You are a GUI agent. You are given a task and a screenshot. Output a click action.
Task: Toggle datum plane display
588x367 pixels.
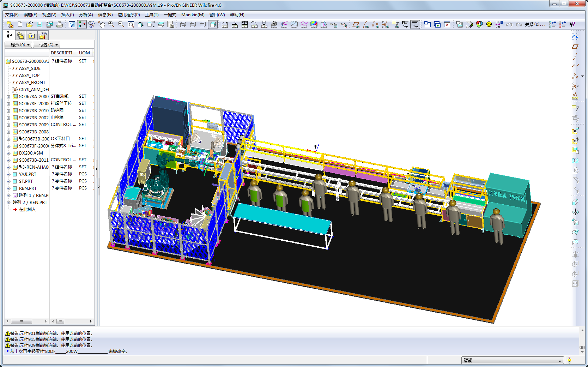(x=356, y=24)
